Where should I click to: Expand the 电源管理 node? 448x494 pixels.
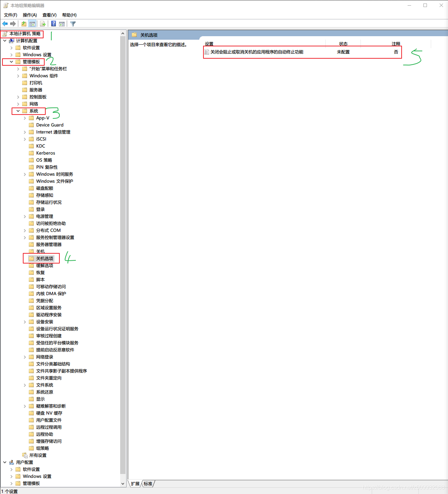point(25,216)
